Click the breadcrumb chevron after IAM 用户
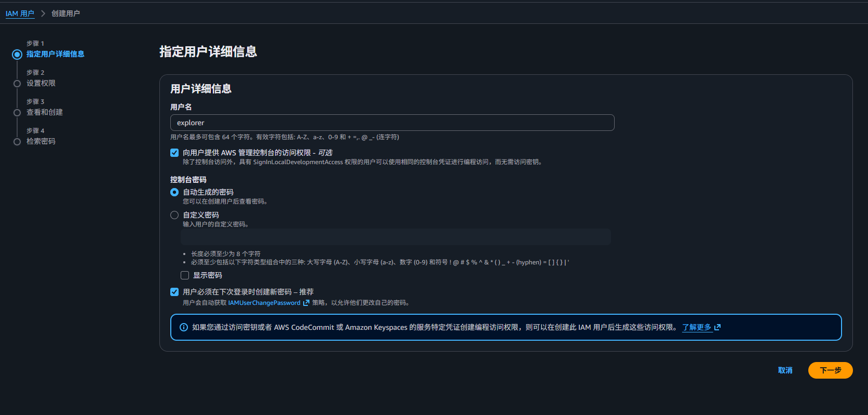The image size is (868, 415). point(43,14)
